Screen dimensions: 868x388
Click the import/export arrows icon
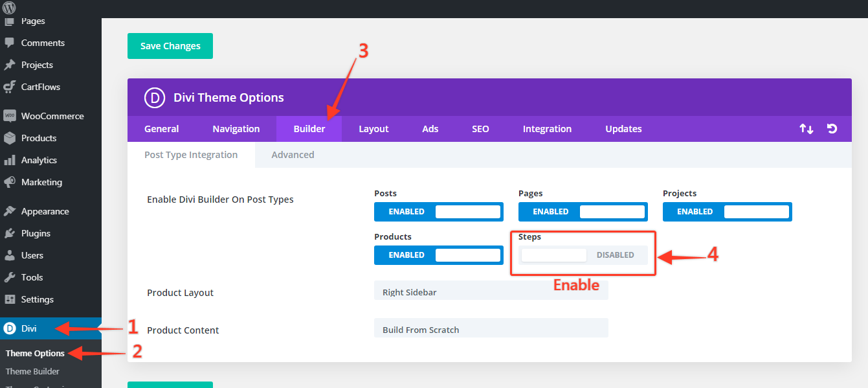[806, 129]
